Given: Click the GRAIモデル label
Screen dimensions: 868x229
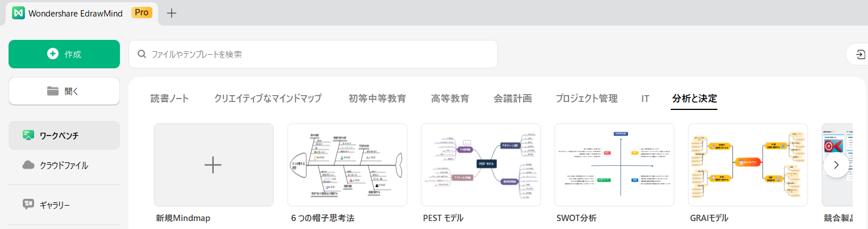Looking at the screenshot, I should click(x=709, y=218).
